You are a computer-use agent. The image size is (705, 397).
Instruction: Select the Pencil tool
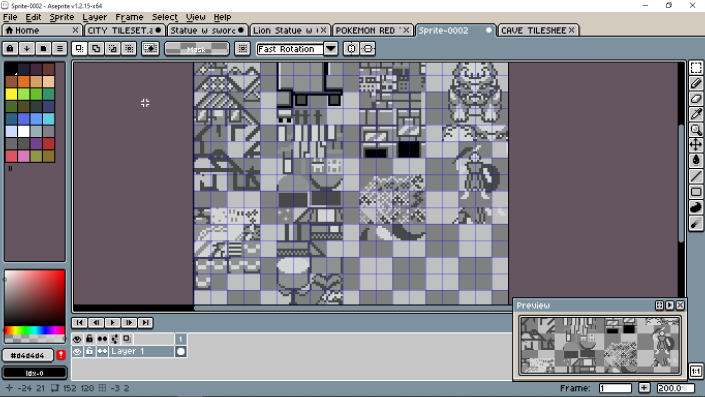[696, 83]
